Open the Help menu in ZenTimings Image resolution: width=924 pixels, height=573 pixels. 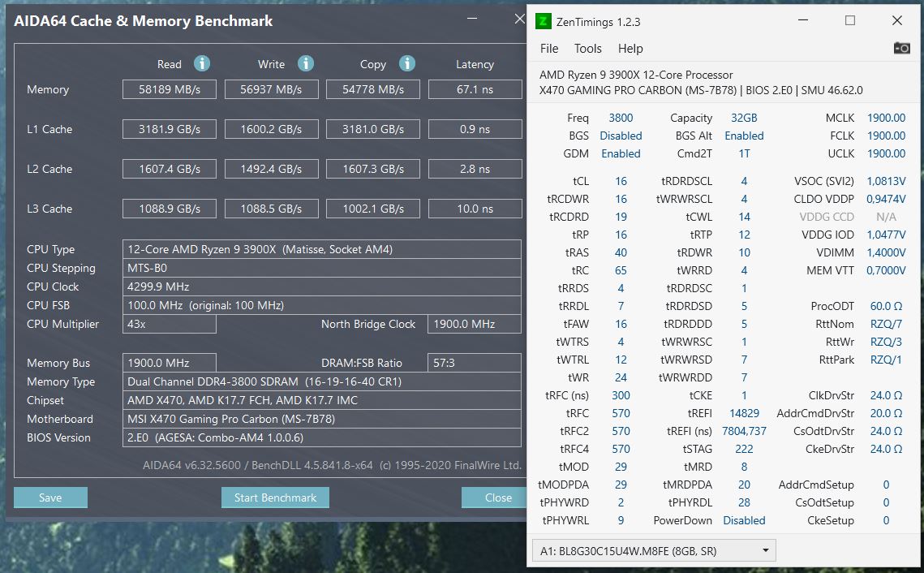pos(630,49)
